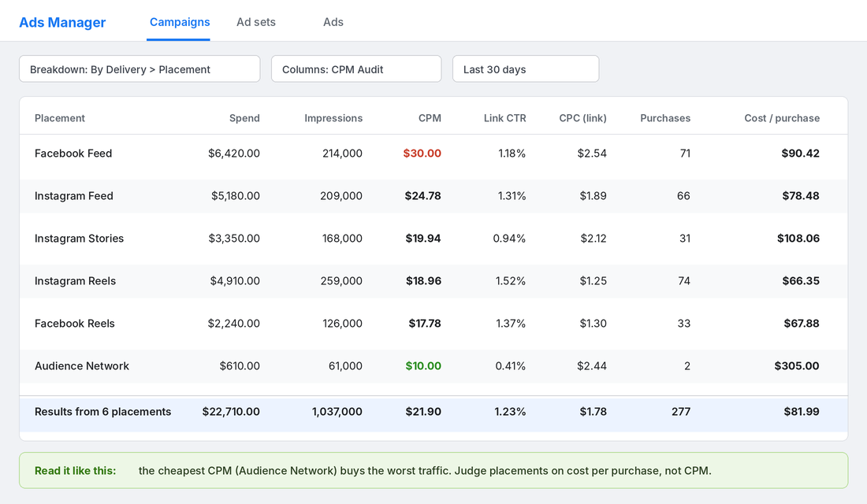Image resolution: width=867 pixels, height=504 pixels.
Task: Click the 168,000 impressions cell
Action: 342,239
